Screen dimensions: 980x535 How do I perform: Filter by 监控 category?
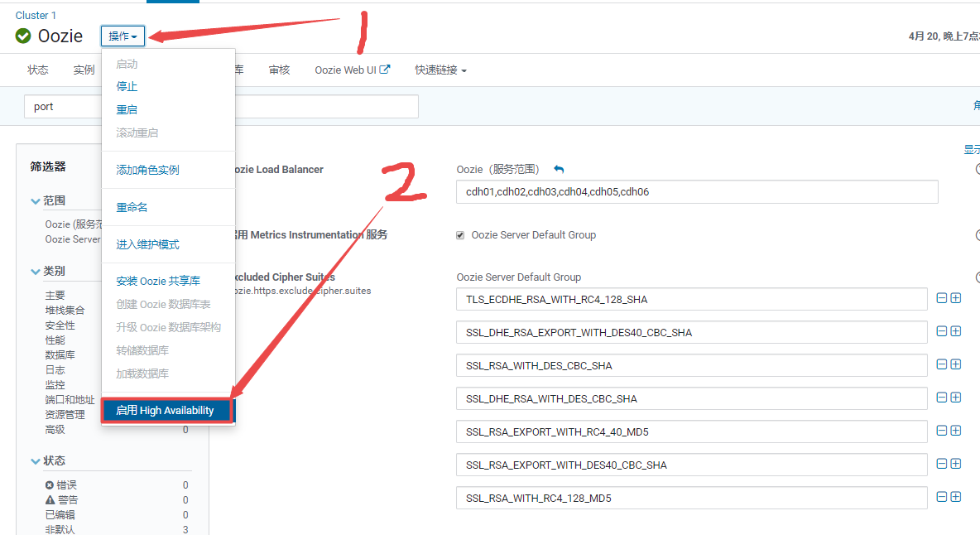coord(55,385)
